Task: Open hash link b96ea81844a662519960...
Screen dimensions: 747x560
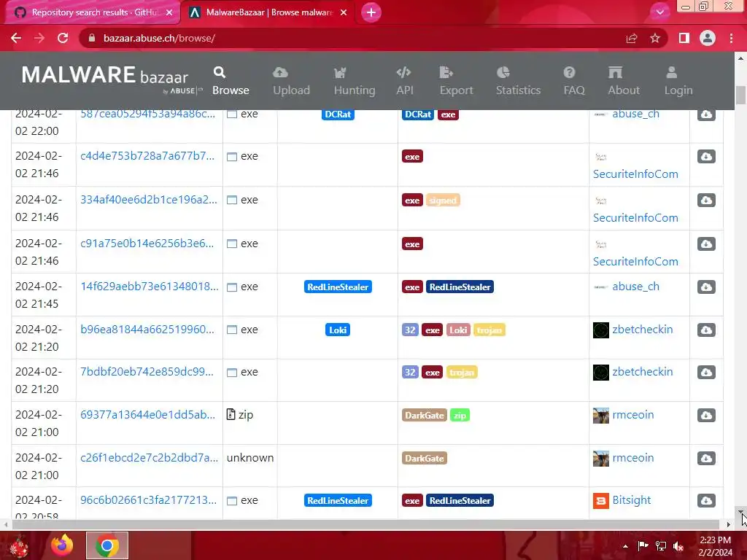Action: (x=147, y=329)
